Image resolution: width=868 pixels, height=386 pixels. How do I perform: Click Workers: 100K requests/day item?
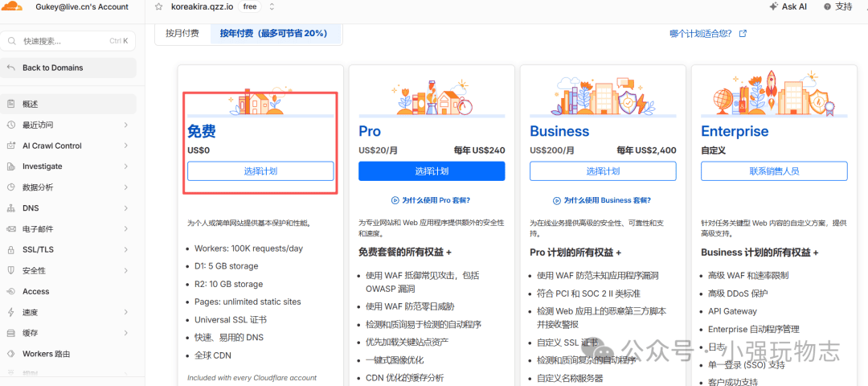(248, 248)
